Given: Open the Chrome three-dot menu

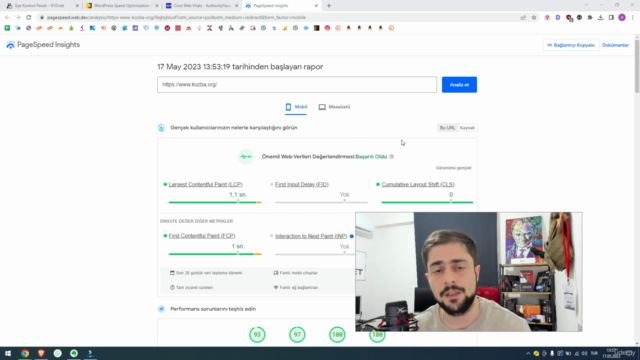Looking at the screenshot, I should pos(633,18).
